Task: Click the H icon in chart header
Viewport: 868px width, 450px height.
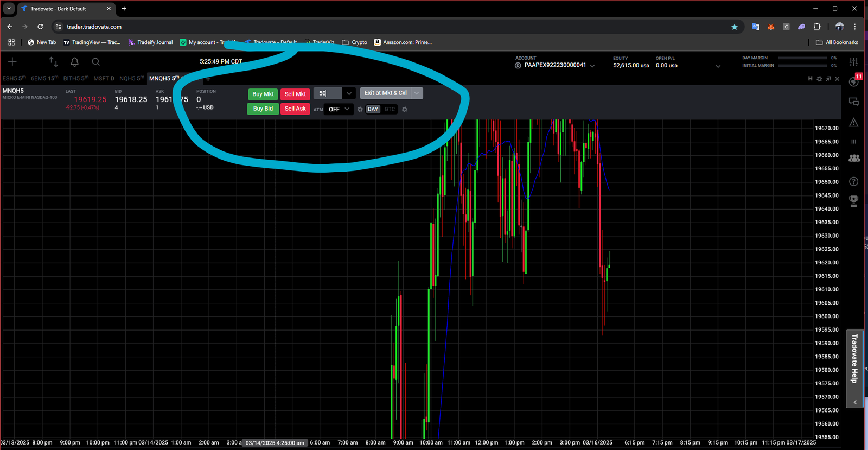Action: 810,79
